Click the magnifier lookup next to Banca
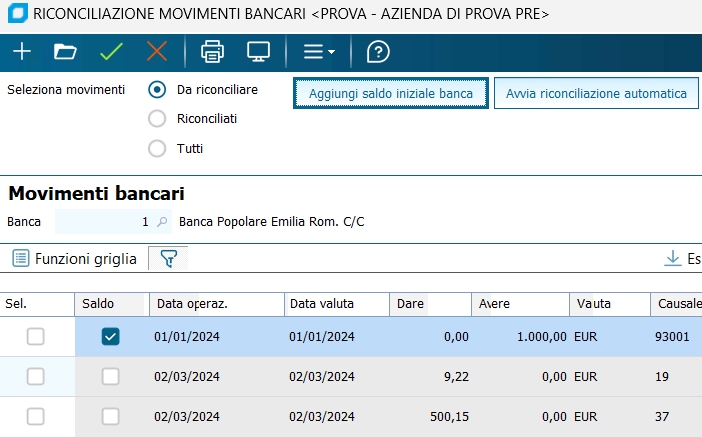 164,222
